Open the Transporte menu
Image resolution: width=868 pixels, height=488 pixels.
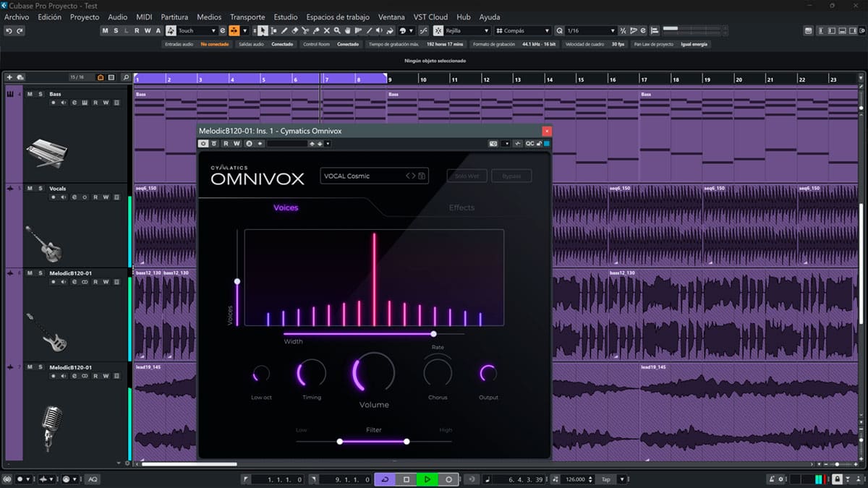[247, 17]
